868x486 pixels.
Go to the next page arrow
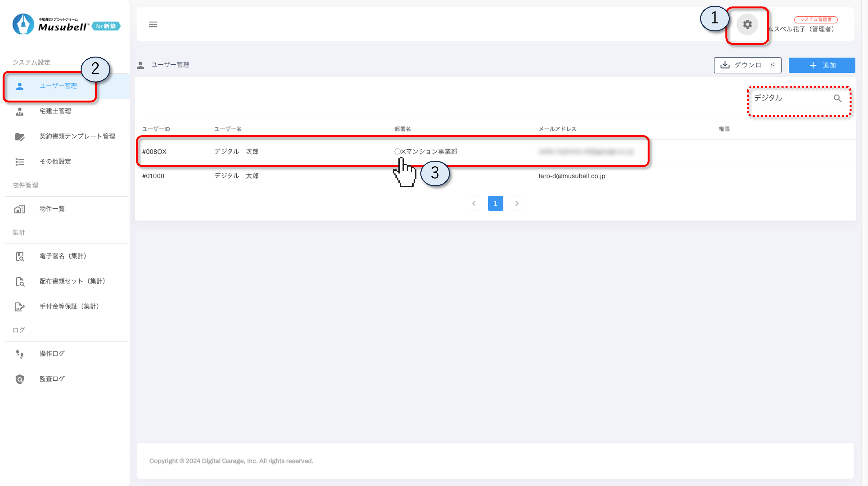[x=517, y=203]
